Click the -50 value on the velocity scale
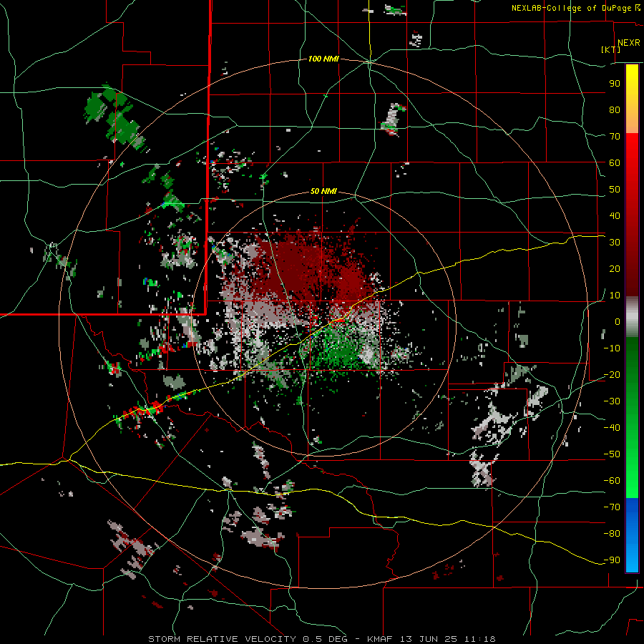This screenshot has height=644, width=644. (612, 454)
